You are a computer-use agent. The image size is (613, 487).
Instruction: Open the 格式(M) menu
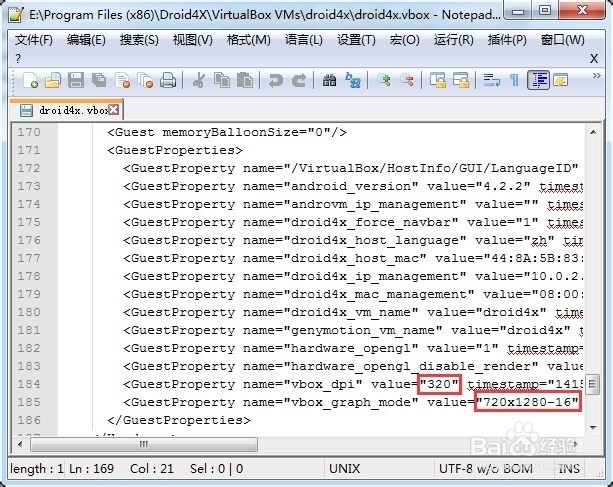tap(249, 40)
